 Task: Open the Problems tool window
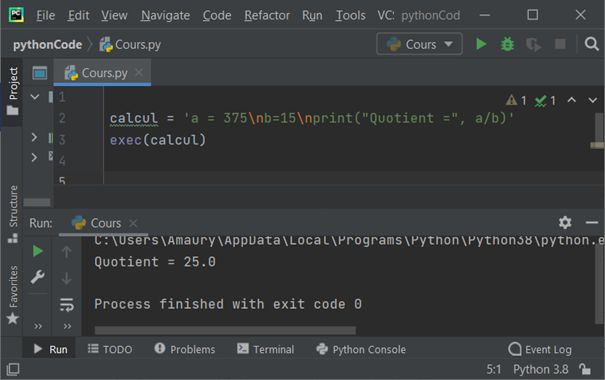184,349
